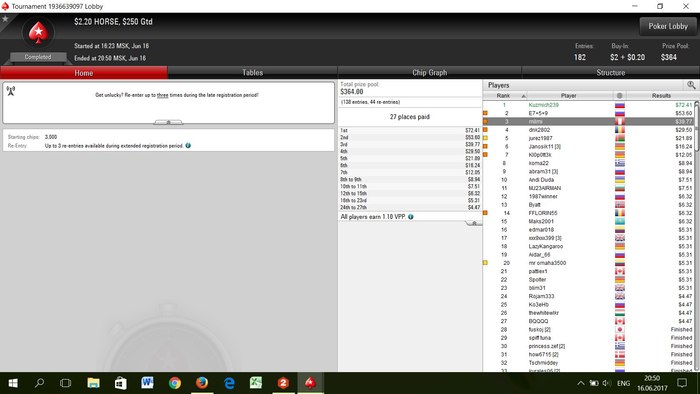Click the PokerStars red spade logo

pyautogui.click(x=38, y=33)
